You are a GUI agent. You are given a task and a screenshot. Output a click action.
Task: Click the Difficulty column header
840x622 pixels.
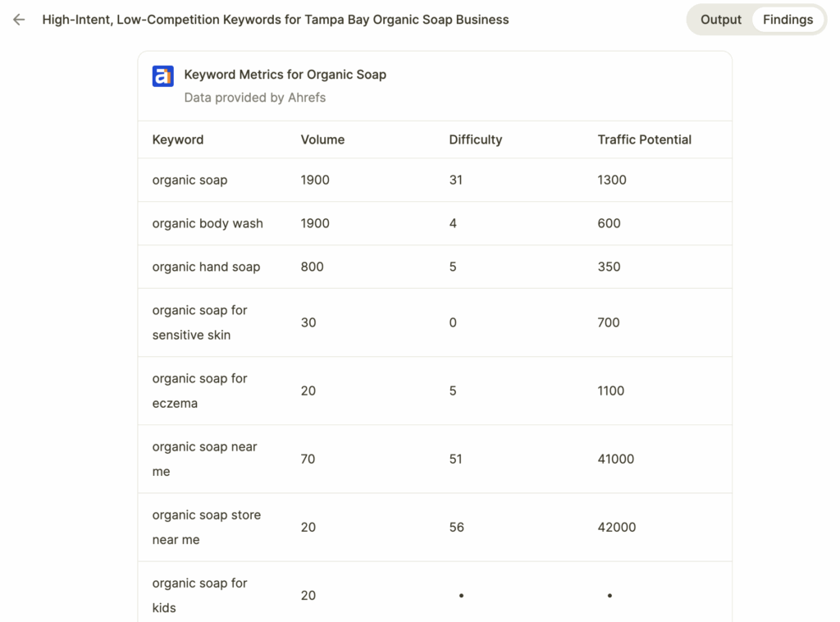(476, 139)
